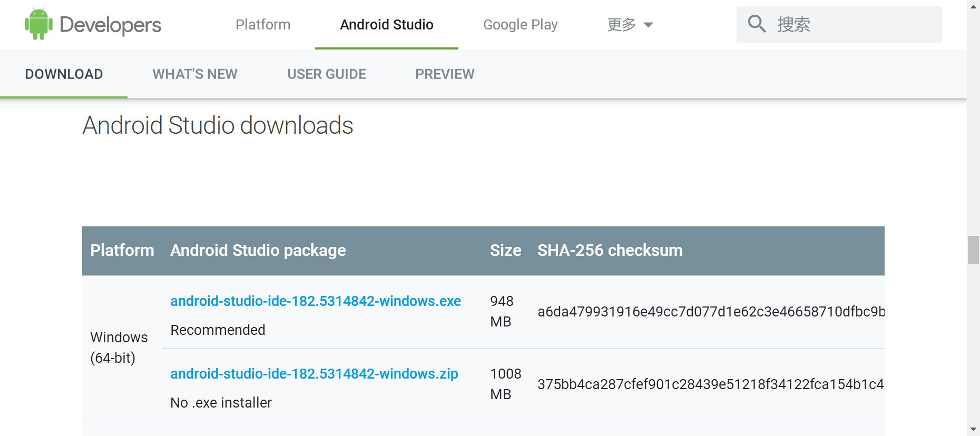Click the 'Platform' table column header
The width and height of the screenshot is (980, 436).
(x=122, y=251)
